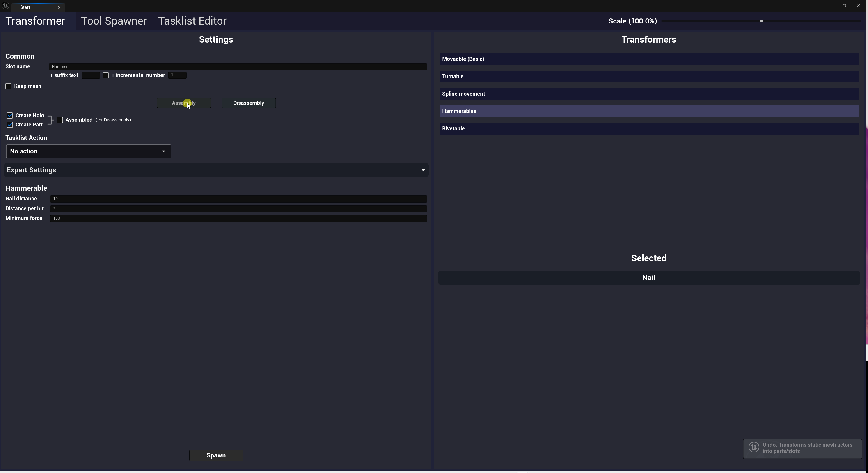Viewport: 868px width, 473px height.
Task: Check the Assembled for Disassembly box
Action: point(60,120)
